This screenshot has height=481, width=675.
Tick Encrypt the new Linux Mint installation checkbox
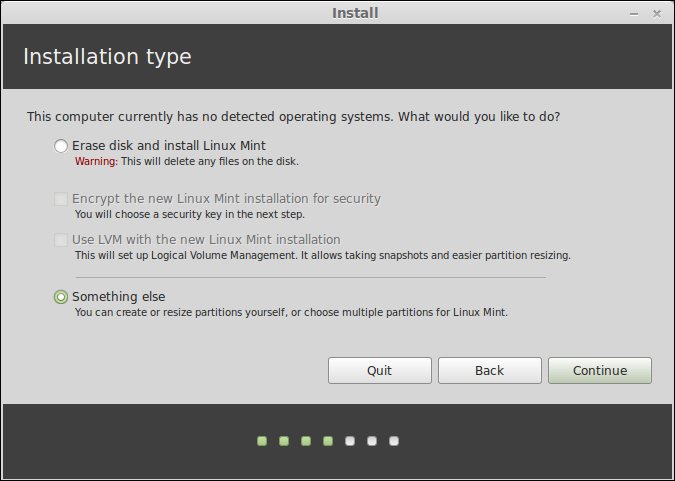tap(61, 199)
